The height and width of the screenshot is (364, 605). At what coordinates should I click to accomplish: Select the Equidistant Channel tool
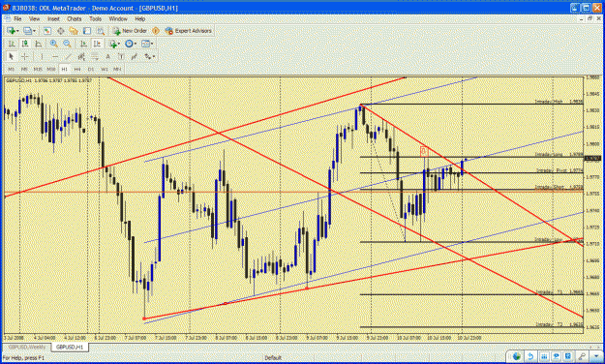click(x=81, y=57)
